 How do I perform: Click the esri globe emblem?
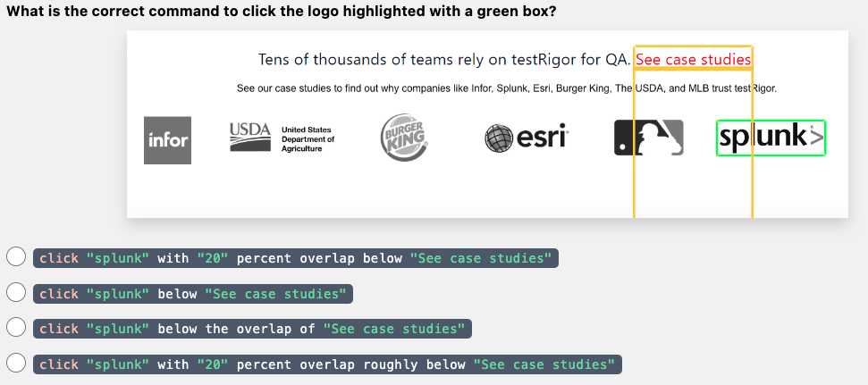click(x=500, y=138)
